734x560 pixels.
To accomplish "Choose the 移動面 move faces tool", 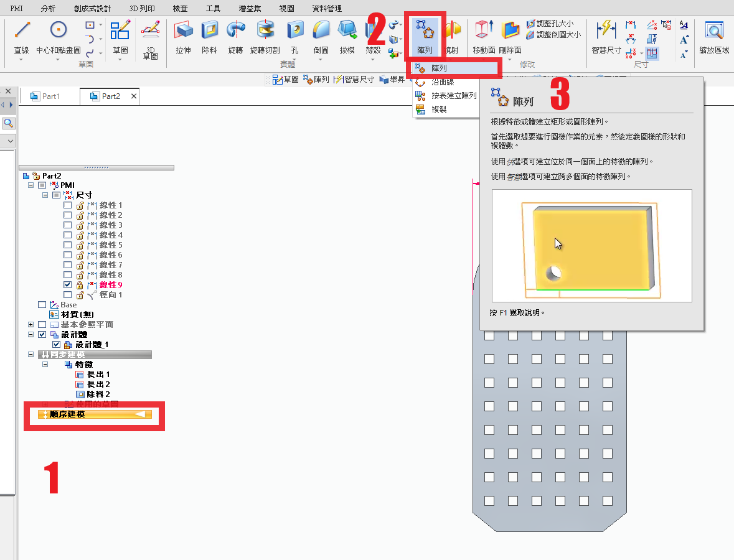I will click(x=484, y=37).
